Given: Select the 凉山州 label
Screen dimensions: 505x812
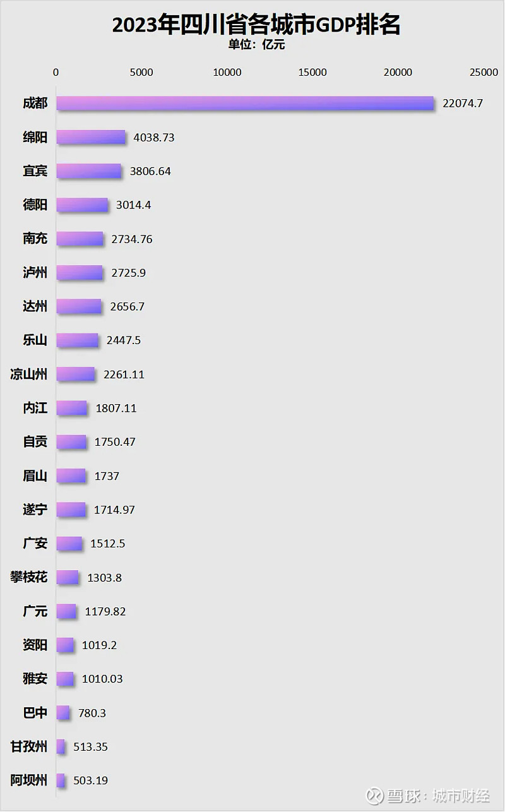Looking at the screenshot, I should tap(29, 374).
